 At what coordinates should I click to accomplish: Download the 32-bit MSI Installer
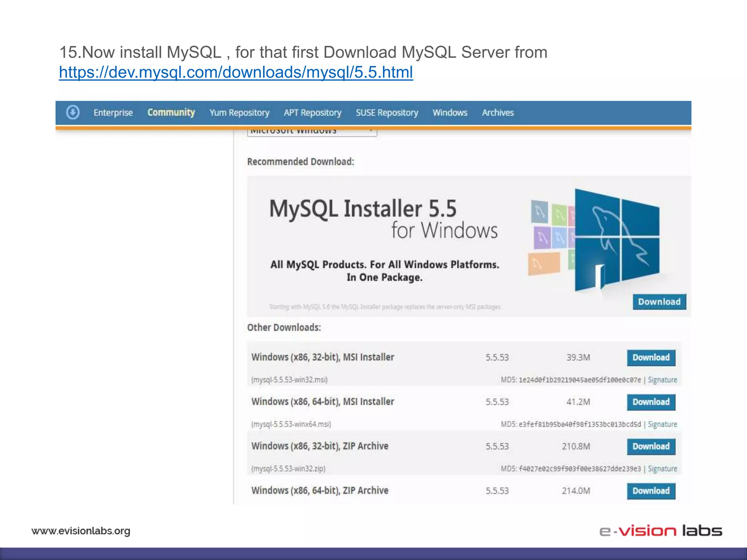point(651,358)
